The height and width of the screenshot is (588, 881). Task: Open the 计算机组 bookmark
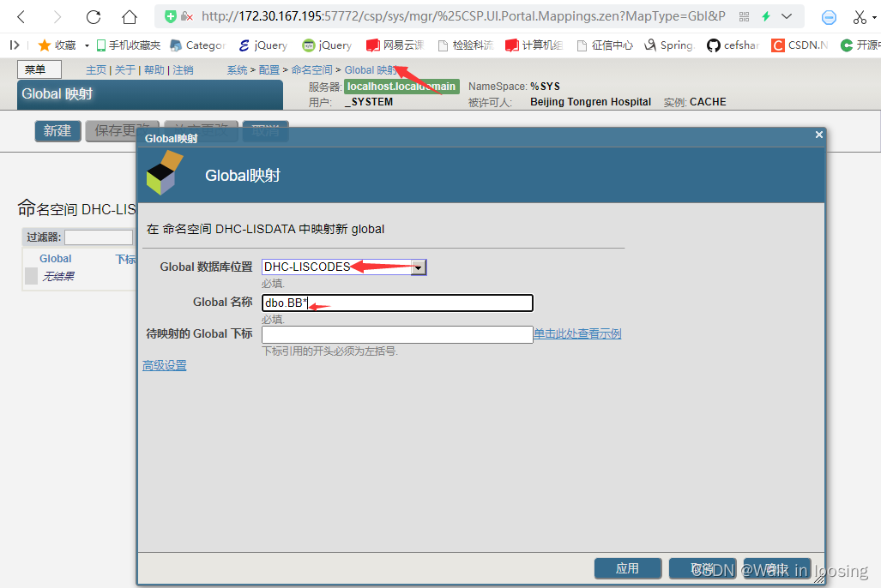coord(534,45)
